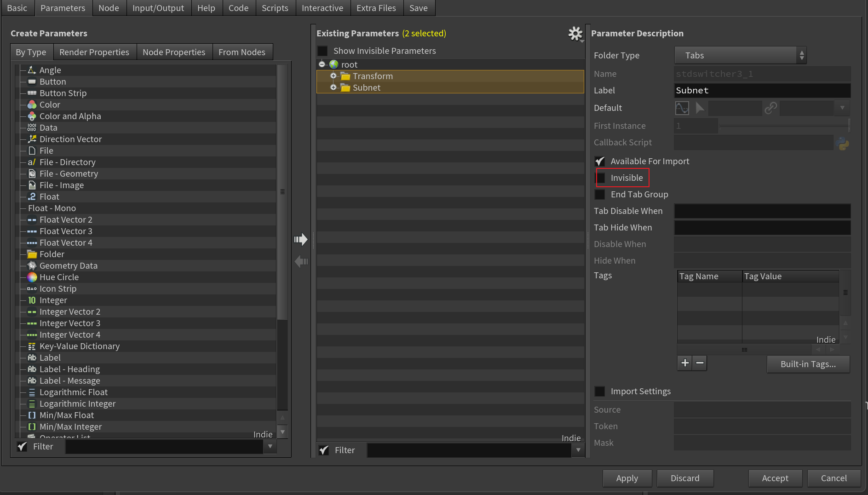Expand the Transform folder
Image resolution: width=868 pixels, height=495 pixels.
coord(333,76)
